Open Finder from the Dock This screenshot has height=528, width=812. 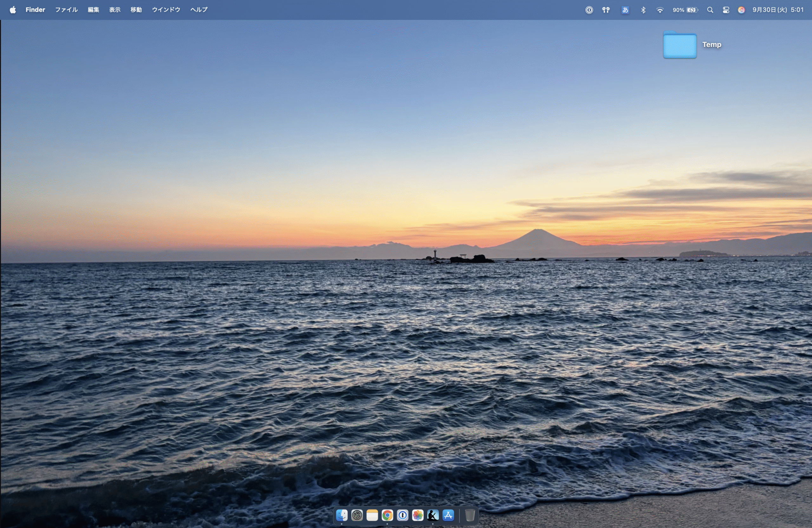(x=342, y=515)
